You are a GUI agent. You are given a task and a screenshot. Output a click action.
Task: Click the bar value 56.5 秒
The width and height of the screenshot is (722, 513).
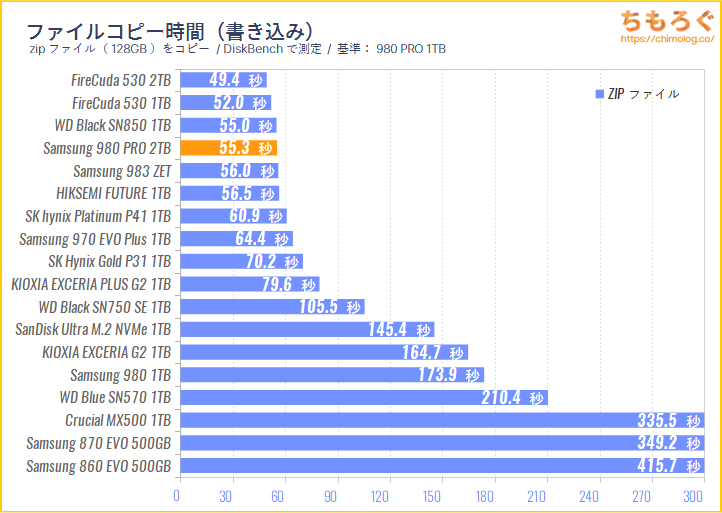(248, 193)
